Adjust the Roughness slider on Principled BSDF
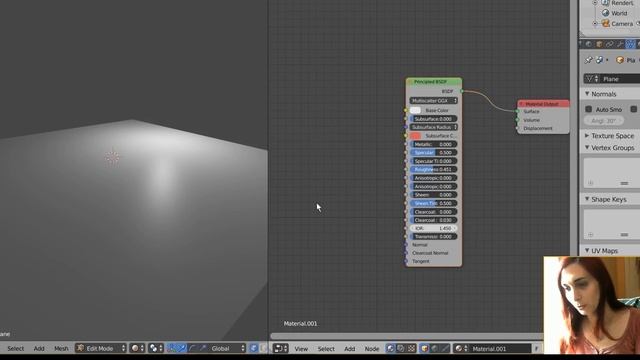This screenshot has width=640, height=360. pyautogui.click(x=433, y=169)
